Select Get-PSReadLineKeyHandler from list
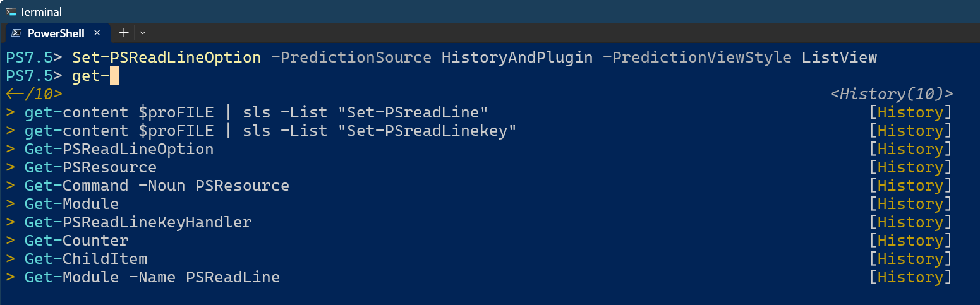 (x=138, y=222)
